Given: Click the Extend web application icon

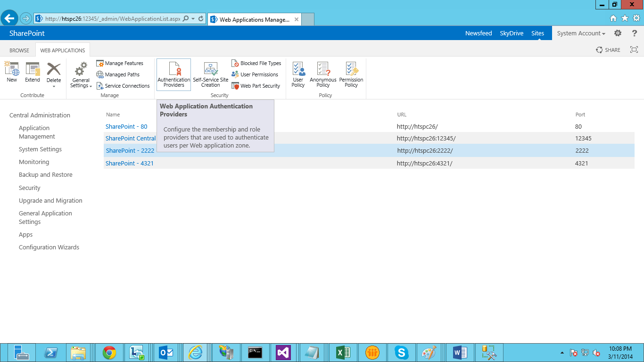Looking at the screenshot, I should tap(33, 72).
